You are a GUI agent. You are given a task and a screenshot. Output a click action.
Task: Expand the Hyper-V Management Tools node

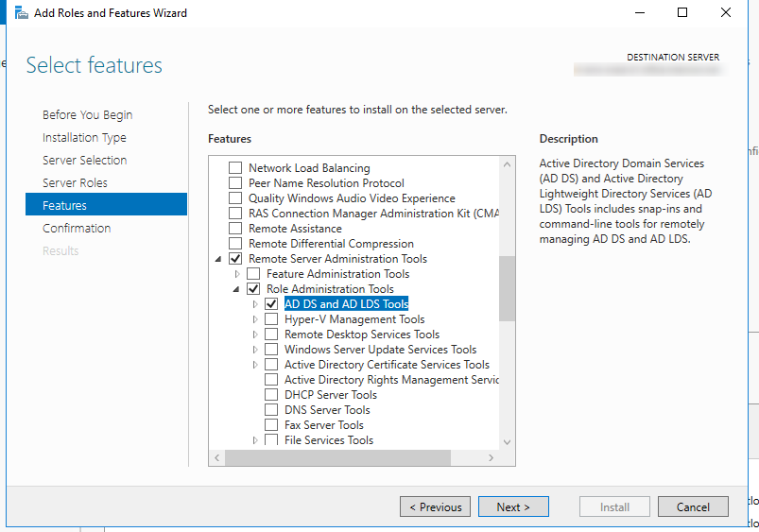click(x=255, y=319)
